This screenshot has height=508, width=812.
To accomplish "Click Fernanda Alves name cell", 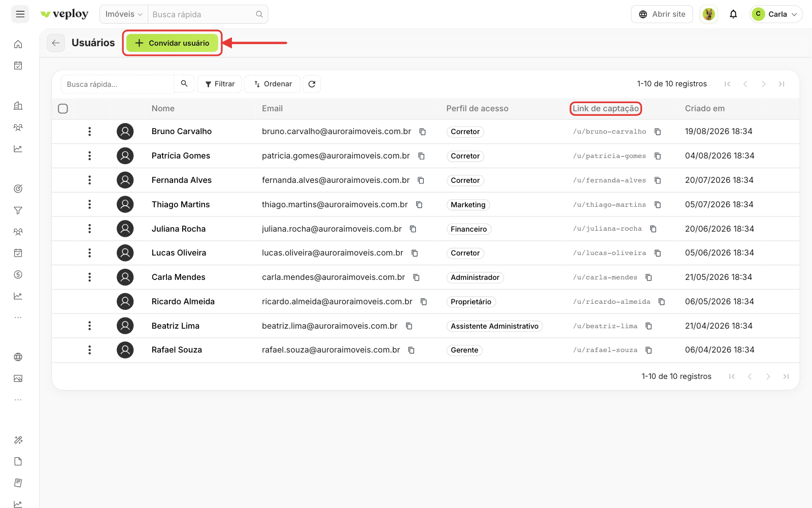I will 182,180.
